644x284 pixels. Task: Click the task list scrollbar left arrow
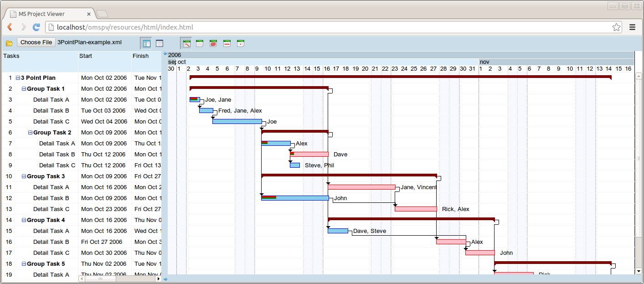(81, 279)
